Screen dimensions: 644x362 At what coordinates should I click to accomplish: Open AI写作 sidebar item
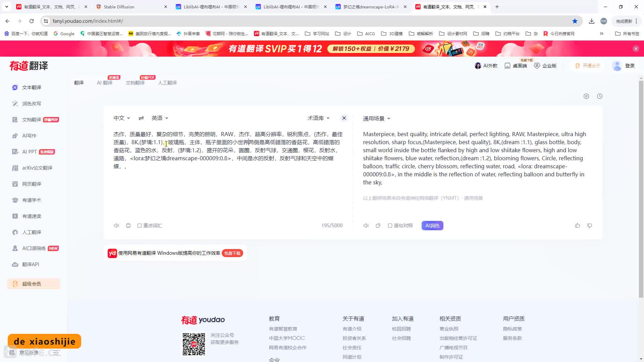click(x=29, y=136)
